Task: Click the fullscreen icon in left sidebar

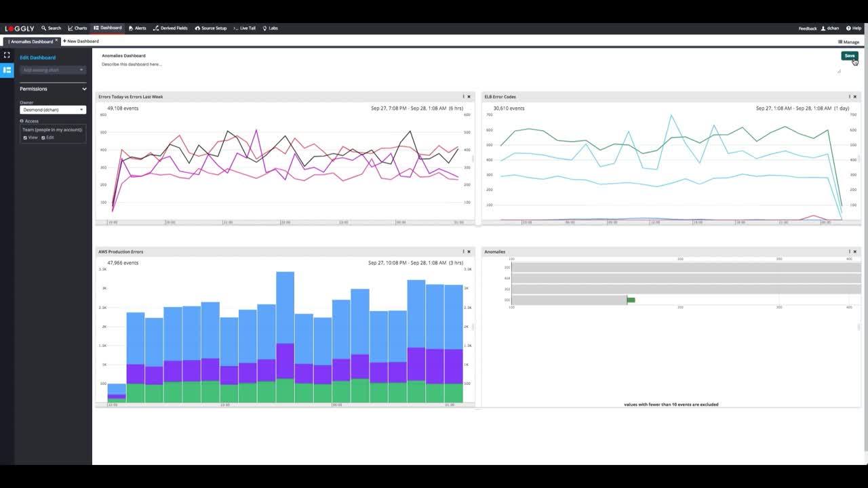Action: (x=7, y=55)
